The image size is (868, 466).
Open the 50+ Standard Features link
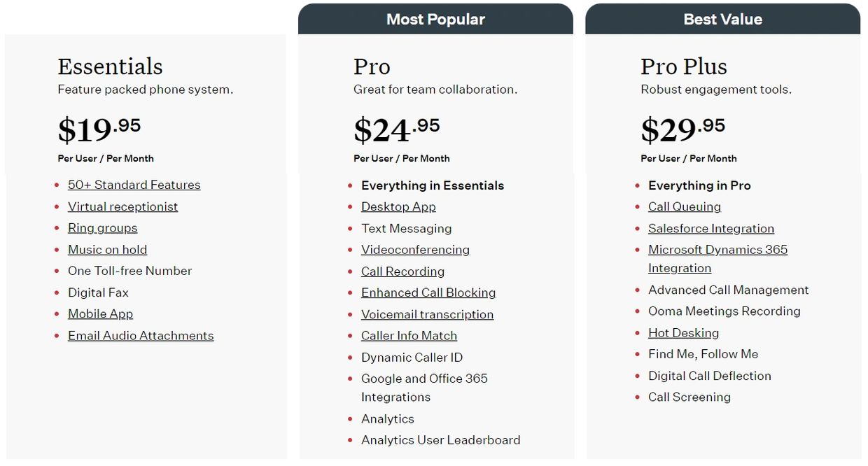134,185
